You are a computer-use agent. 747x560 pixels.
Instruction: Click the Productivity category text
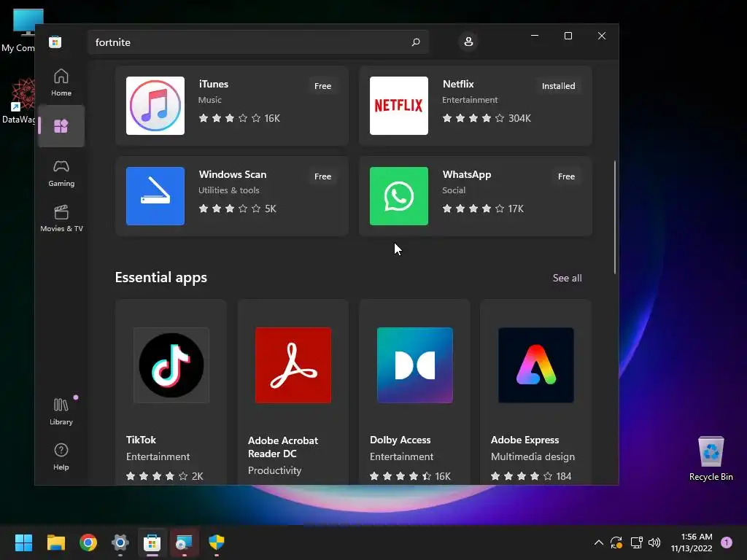[274, 470]
